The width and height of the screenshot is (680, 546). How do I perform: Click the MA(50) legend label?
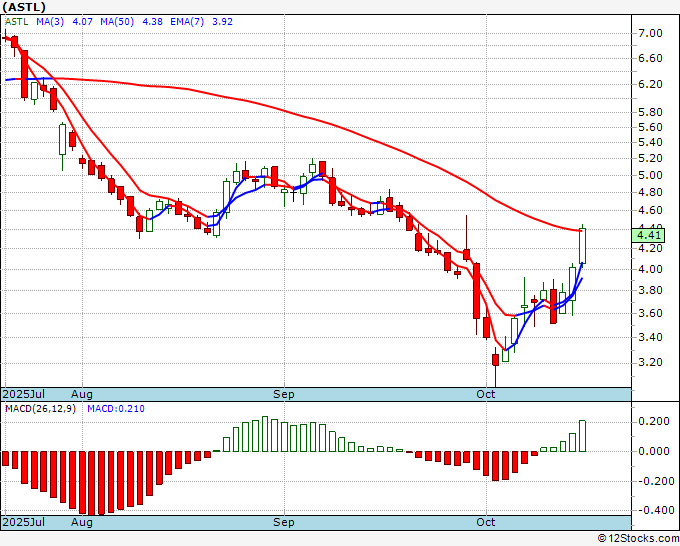[x=117, y=21]
